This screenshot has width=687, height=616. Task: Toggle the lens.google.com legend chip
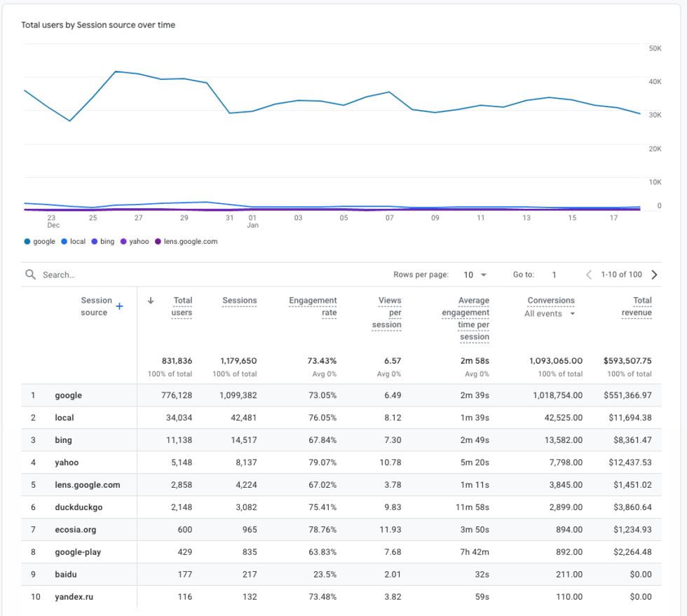[x=186, y=241]
